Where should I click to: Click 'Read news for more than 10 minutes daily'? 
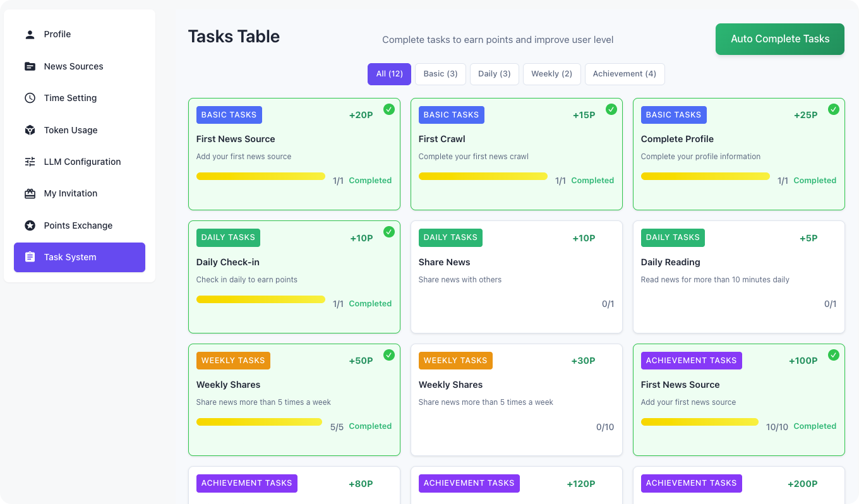tap(715, 280)
